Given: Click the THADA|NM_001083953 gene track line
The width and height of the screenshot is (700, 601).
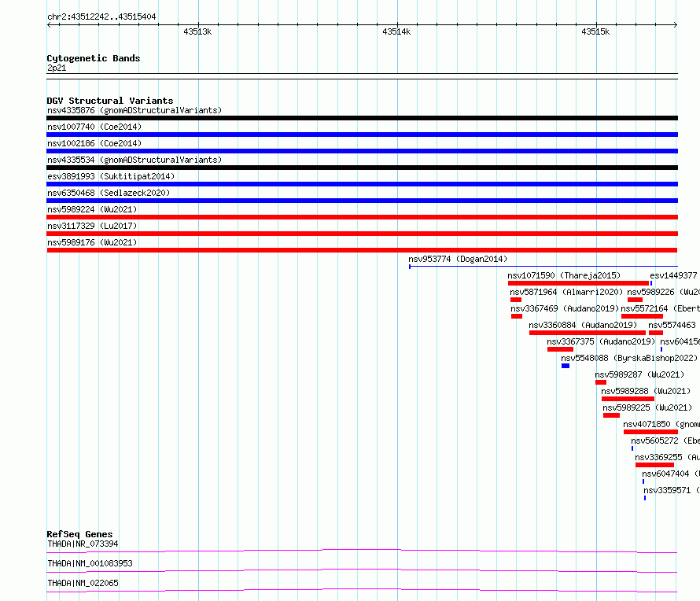Looking at the screenshot, I should coord(362,570).
